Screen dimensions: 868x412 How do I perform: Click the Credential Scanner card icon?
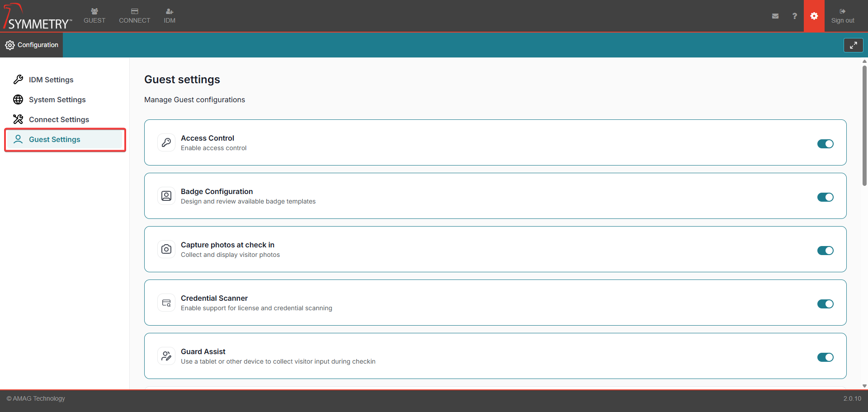pyautogui.click(x=166, y=303)
